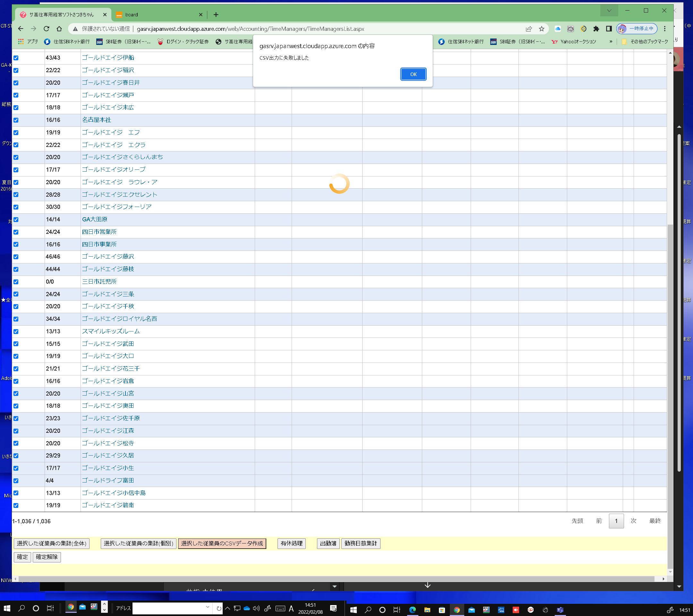This screenshot has height=616, width=693.
Task: Click the share page icon in address bar
Action: coord(528,29)
